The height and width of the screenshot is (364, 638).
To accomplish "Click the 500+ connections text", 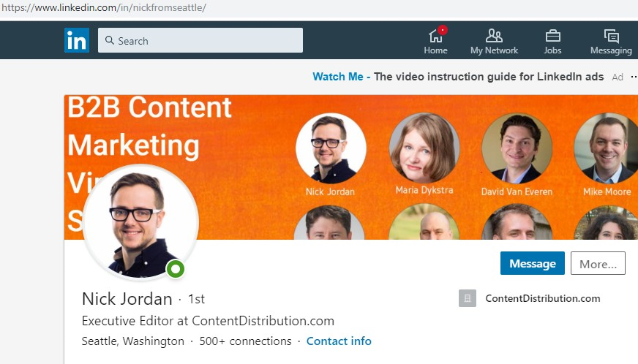I will pos(245,341).
